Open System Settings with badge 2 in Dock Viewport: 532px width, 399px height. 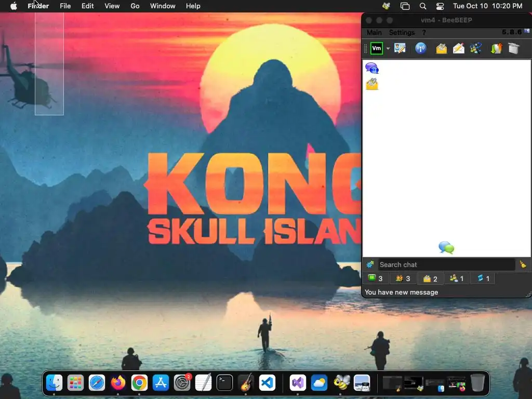tap(182, 383)
